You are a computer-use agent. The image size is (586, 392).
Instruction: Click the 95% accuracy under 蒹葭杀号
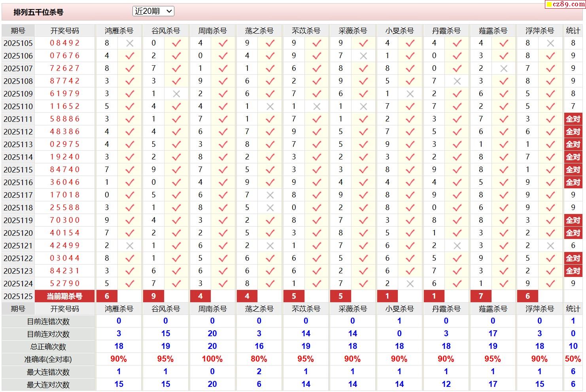pyautogui.click(x=493, y=359)
